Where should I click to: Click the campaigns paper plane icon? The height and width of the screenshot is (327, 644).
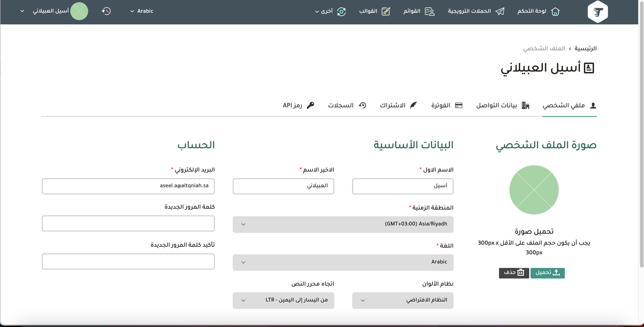[500, 11]
